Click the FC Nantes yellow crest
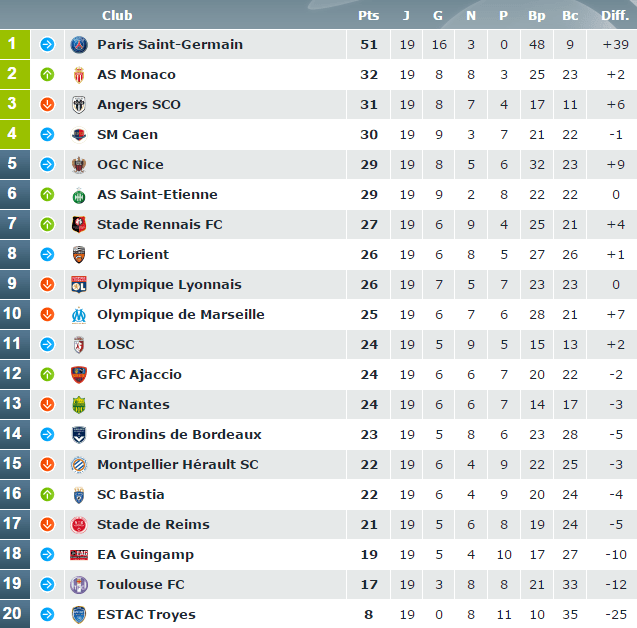 pyautogui.click(x=79, y=405)
